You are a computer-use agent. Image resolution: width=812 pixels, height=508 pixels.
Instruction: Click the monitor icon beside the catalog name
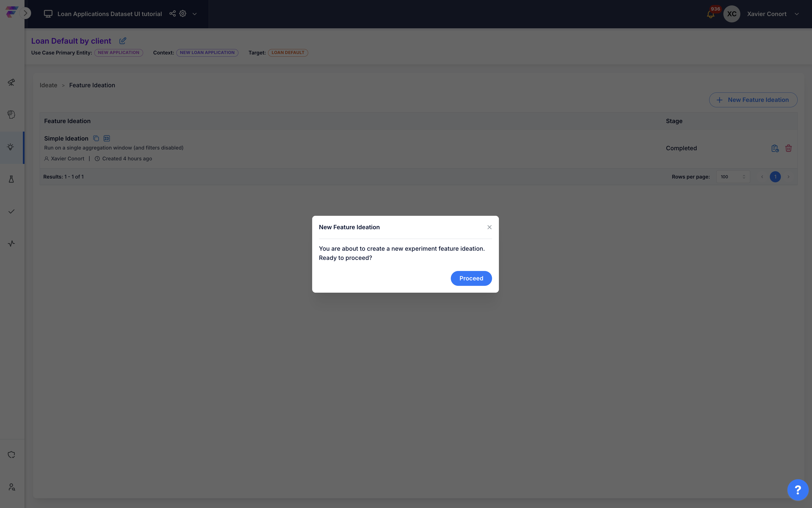(48, 14)
